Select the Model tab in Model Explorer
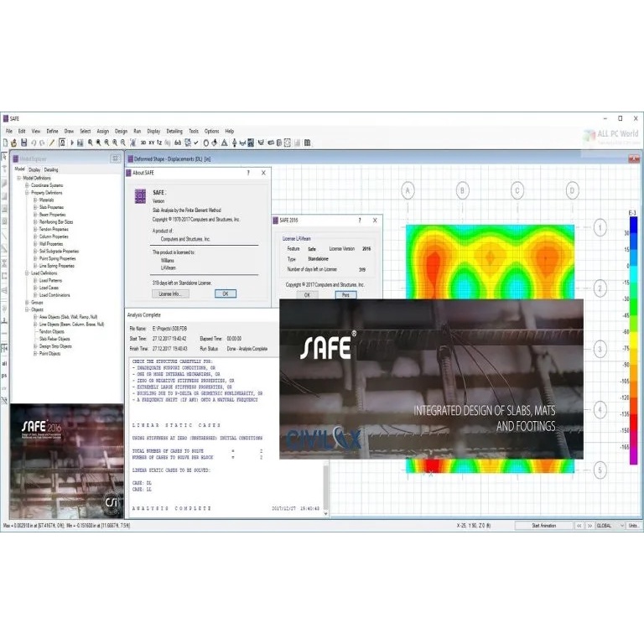Viewport: 644px width, 644px height. click(20, 169)
